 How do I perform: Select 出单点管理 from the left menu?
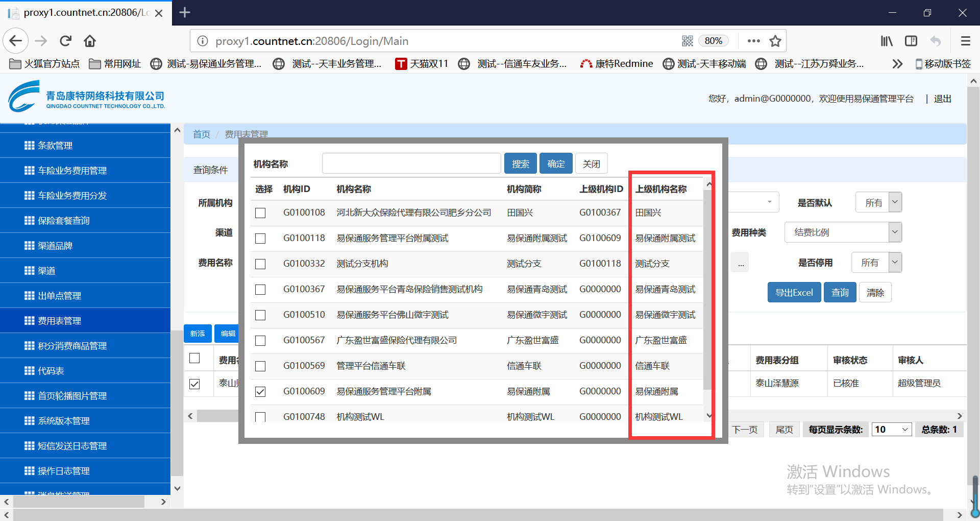coord(60,296)
